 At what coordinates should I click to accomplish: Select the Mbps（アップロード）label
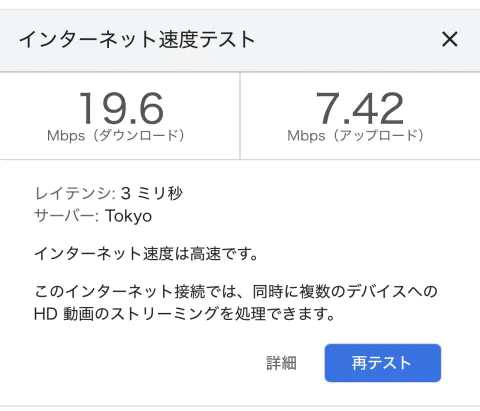[x=355, y=136]
